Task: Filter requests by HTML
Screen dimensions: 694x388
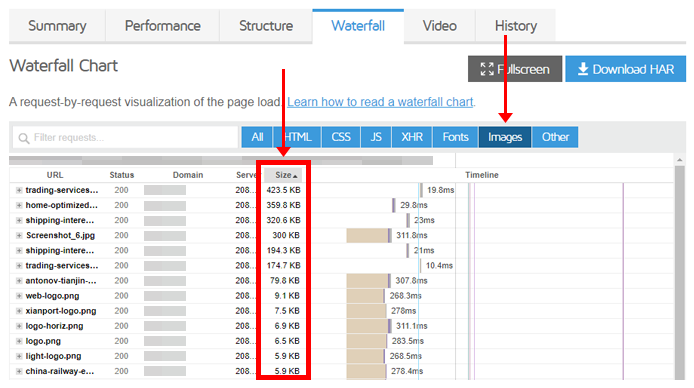Action: pyautogui.click(x=297, y=137)
